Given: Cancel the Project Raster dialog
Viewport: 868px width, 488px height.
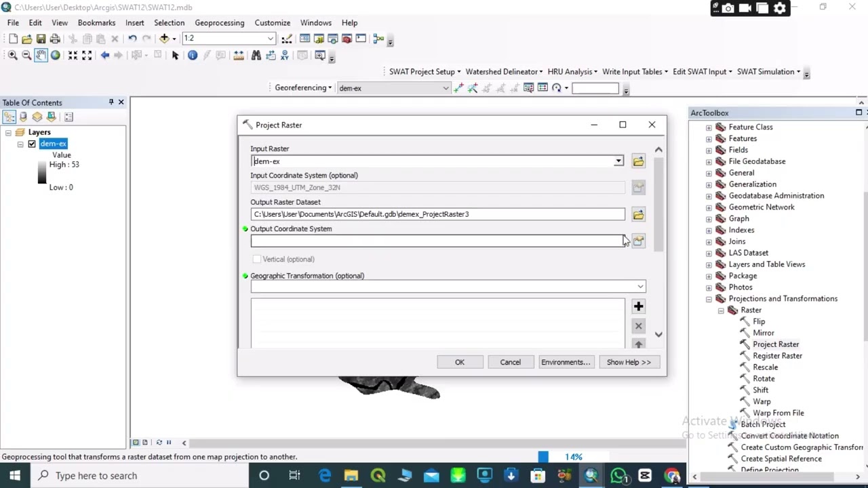Looking at the screenshot, I should 511,362.
